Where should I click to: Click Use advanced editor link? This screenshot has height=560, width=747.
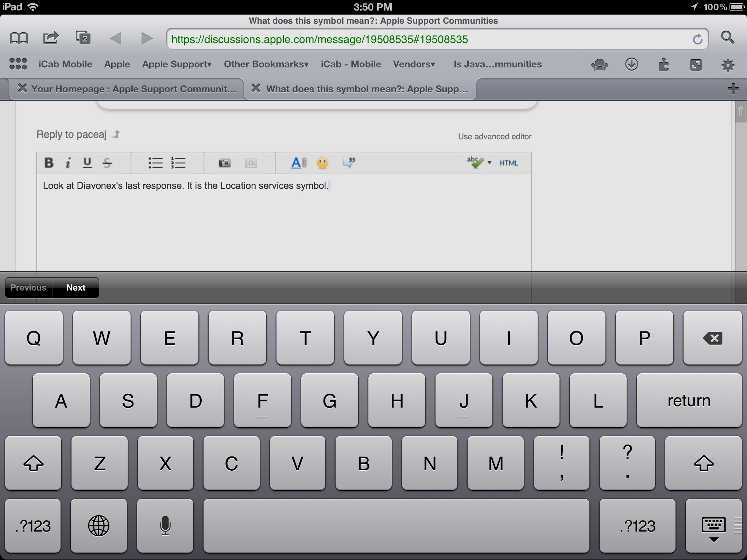pos(495,136)
